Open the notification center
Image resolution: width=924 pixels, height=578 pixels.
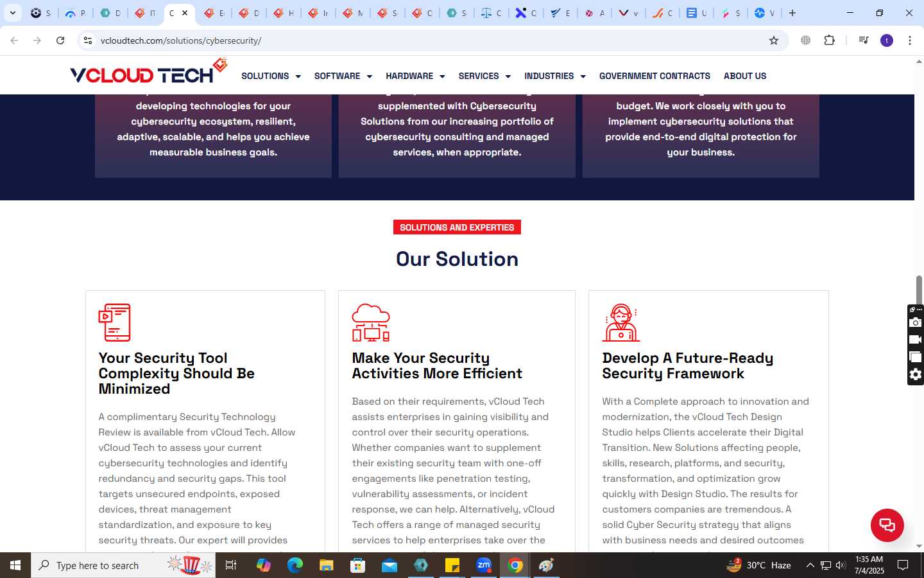click(903, 565)
